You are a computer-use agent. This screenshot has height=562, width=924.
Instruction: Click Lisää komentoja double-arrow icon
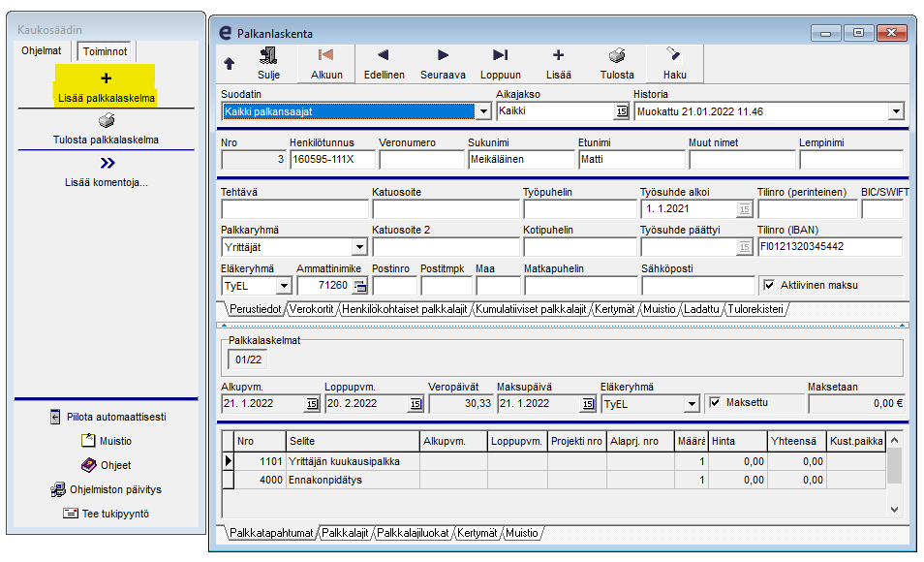pyautogui.click(x=108, y=164)
